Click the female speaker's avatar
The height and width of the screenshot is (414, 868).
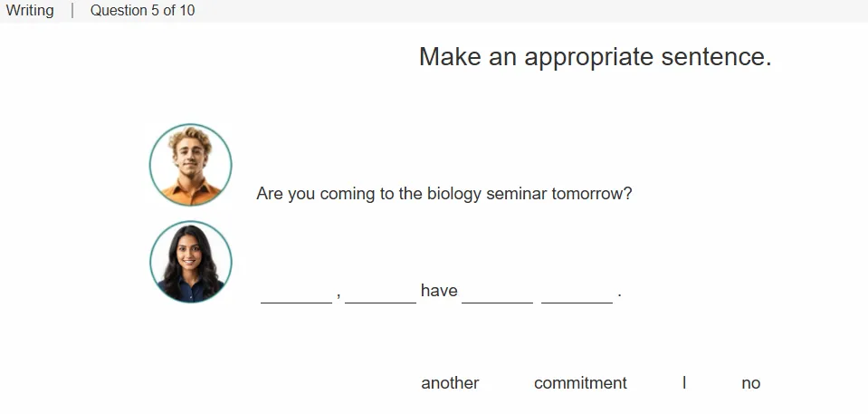click(x=190, y=262)
